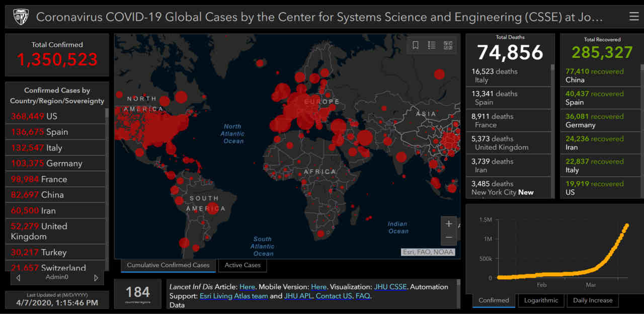Click Spain 13,341 deaths entry
The image size is (644, 314).
coord(508,98)
